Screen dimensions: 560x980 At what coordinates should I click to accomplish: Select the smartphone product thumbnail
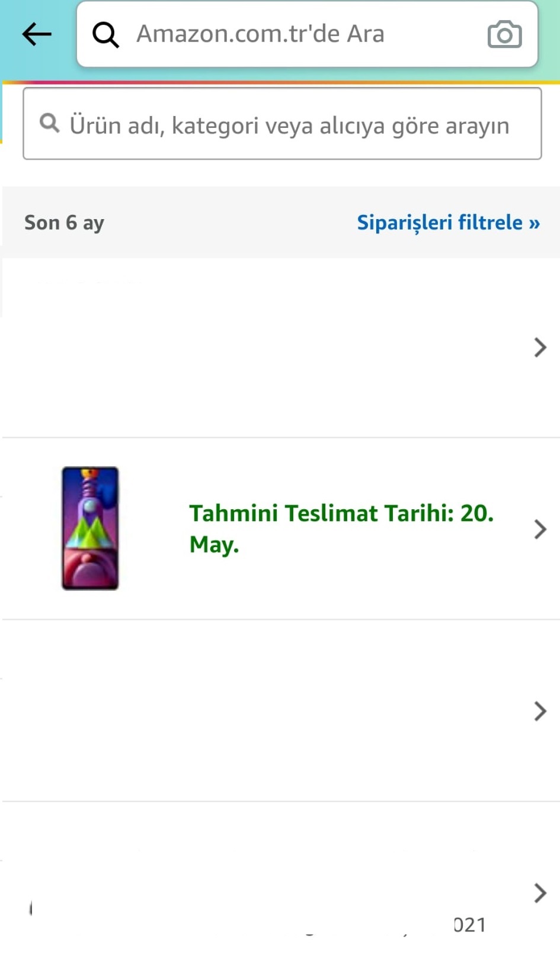click(x=90, y=528)
